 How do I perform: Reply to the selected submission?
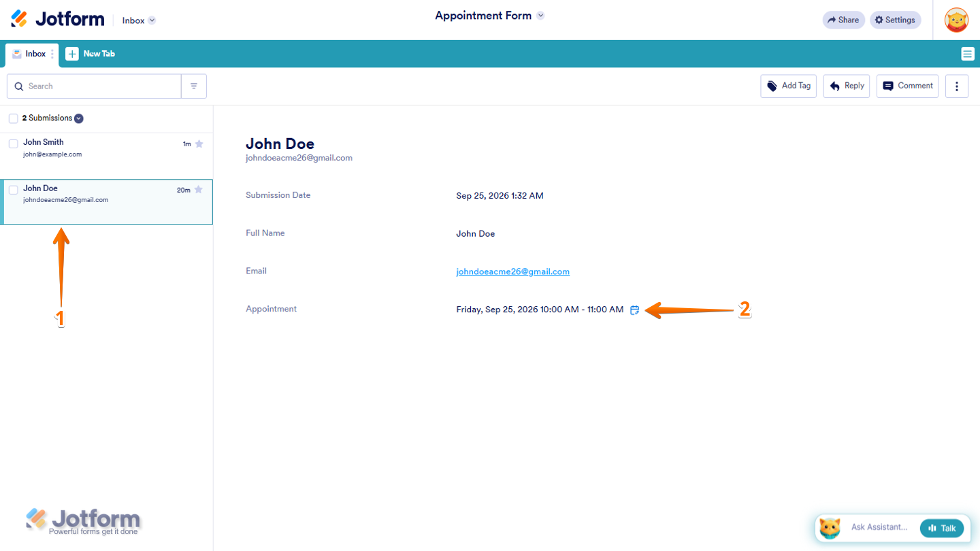click(847, 86)
